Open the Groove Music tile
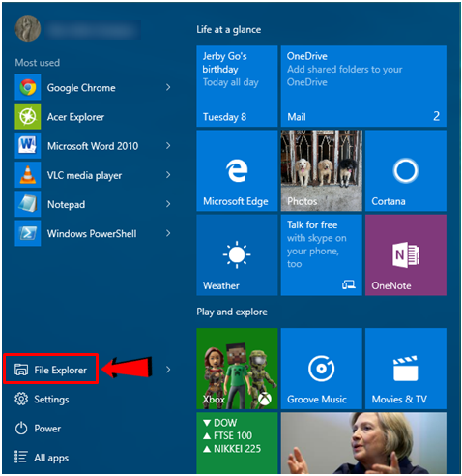The image size is (462, 476). pyautogui.click(x=321, y=369)
